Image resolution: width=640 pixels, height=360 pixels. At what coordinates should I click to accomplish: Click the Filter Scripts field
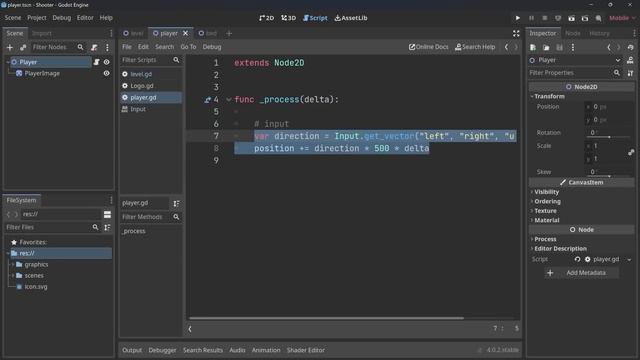click(151, 60)
